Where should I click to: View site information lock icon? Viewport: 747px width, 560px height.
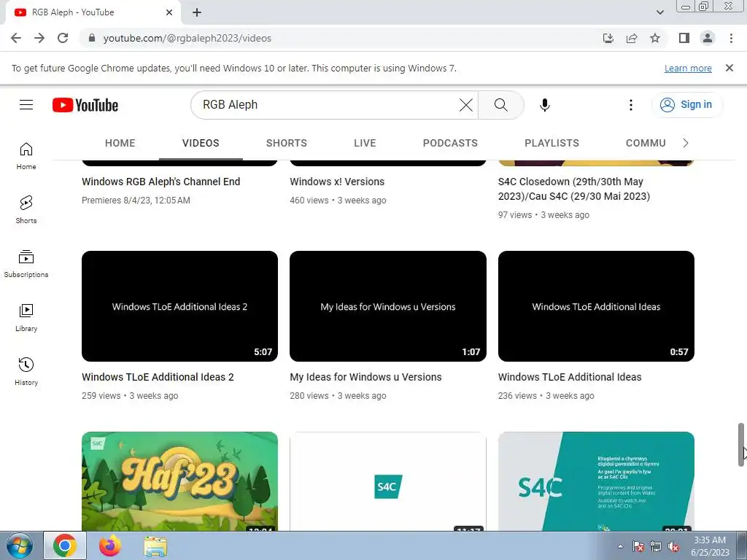pyautogui.click(x=92, y=38)
